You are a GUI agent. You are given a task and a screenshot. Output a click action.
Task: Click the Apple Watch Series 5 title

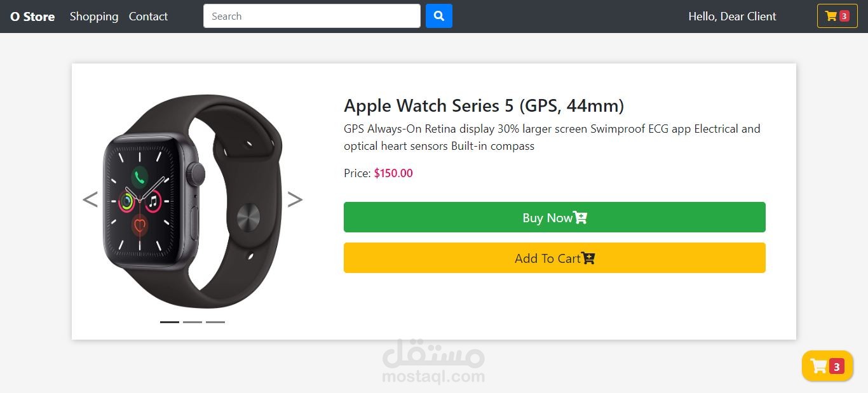pyautogui.click(x=484, y=105)
